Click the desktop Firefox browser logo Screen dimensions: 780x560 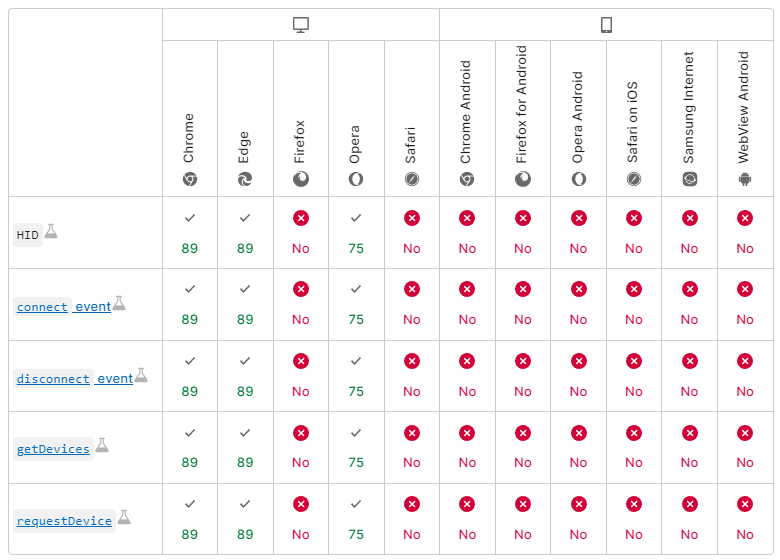coord(301,179)
